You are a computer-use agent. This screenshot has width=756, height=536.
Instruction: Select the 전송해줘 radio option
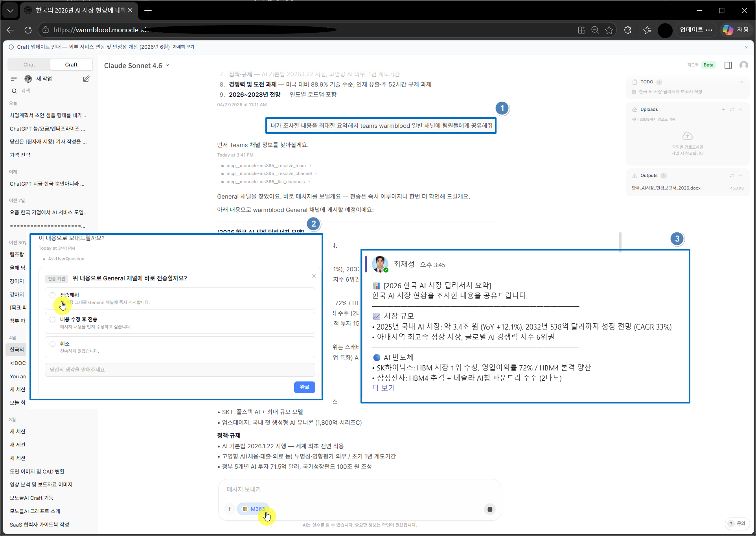pos(53,295)
